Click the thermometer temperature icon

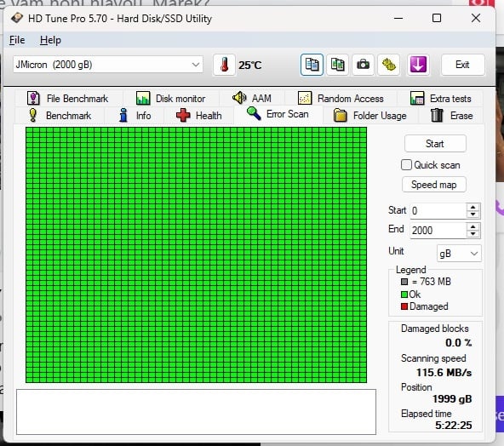(224, 65)
